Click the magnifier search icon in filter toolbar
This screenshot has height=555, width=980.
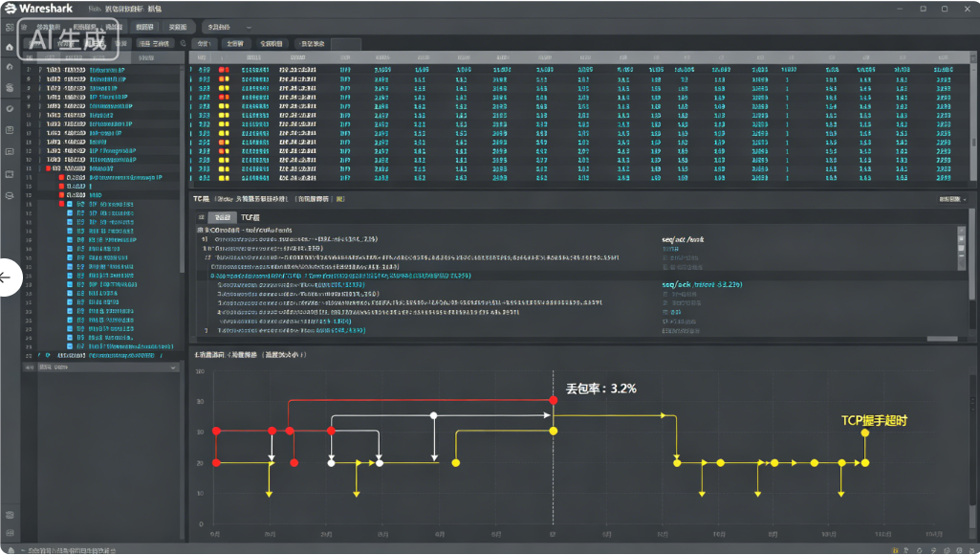184,43
